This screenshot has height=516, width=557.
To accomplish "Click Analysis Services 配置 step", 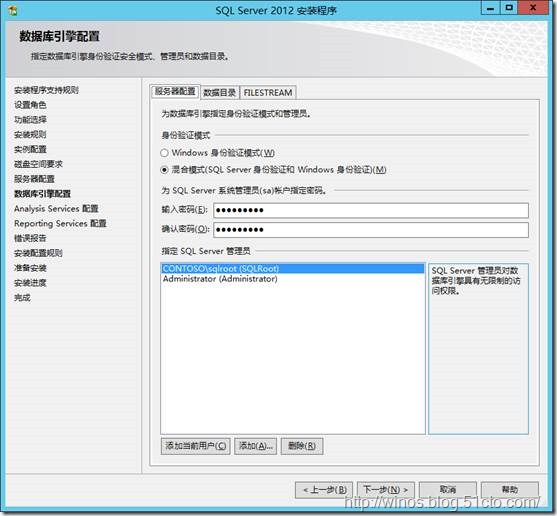I will (x=56, y=209).
